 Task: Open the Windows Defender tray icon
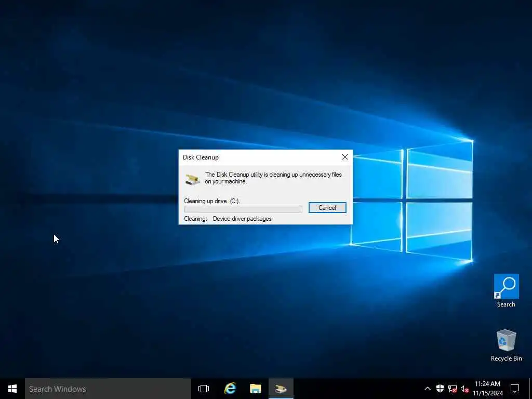click(440, 389)
